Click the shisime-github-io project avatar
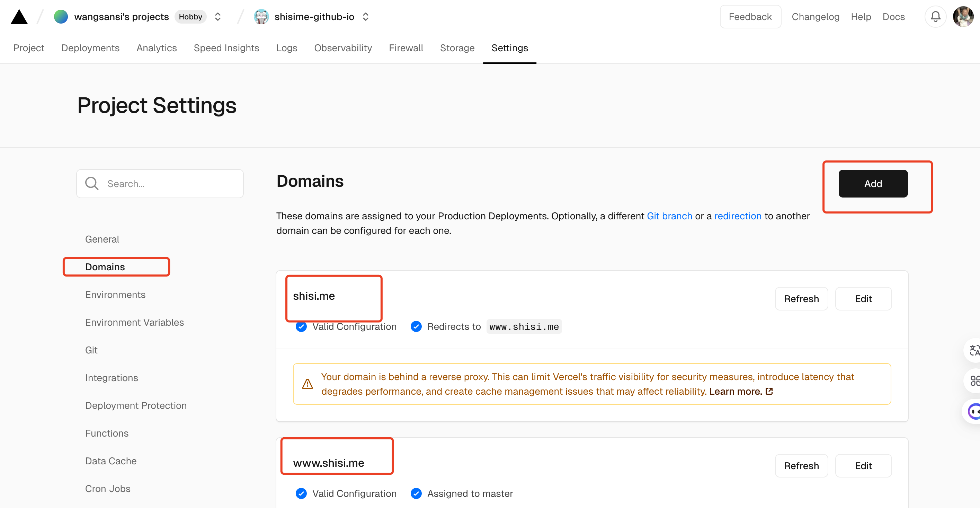The image size is (980, 508). [261, 17]
